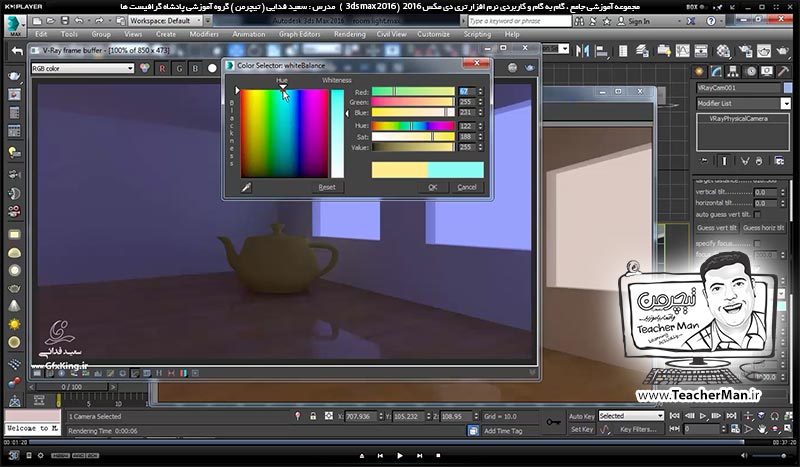
Task: Increase the Hue value spinner
Action: click(x=481, y=124)
